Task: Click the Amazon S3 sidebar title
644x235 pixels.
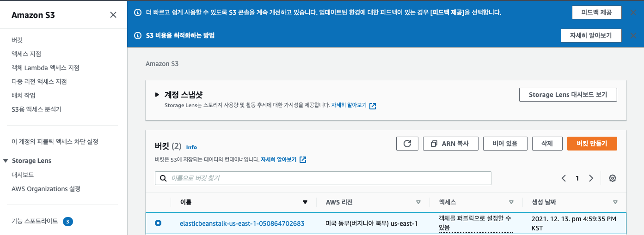Action: point(33,15)
